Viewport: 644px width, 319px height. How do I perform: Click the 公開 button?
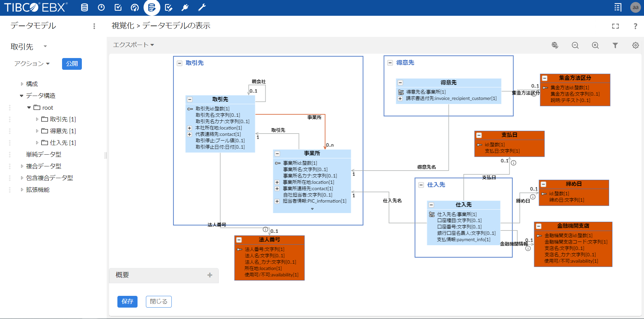coord(72,64)
